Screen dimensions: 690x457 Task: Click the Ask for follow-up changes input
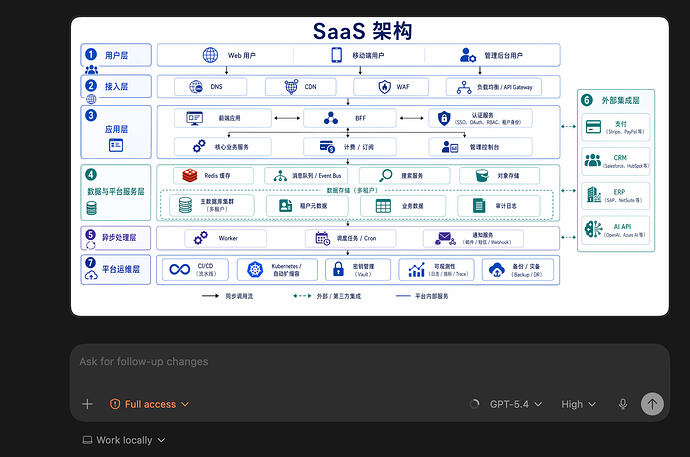click(370, 362)
